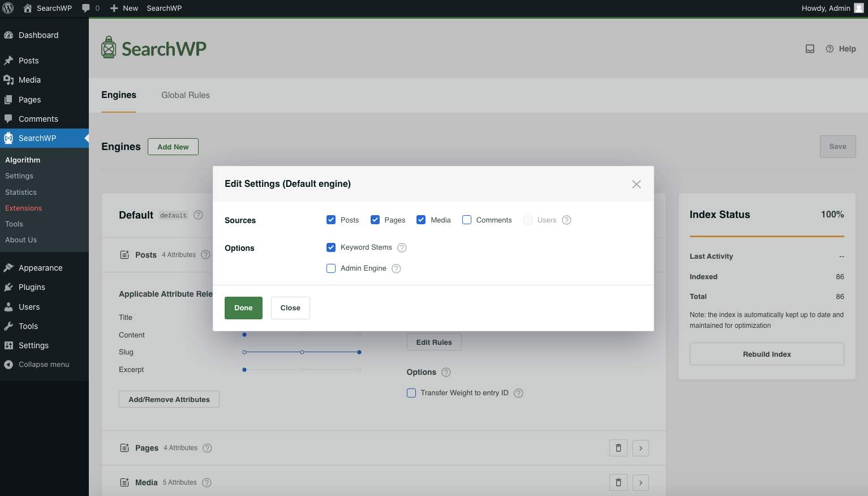
Task: Expand the Pages source row
Action: 641,448
